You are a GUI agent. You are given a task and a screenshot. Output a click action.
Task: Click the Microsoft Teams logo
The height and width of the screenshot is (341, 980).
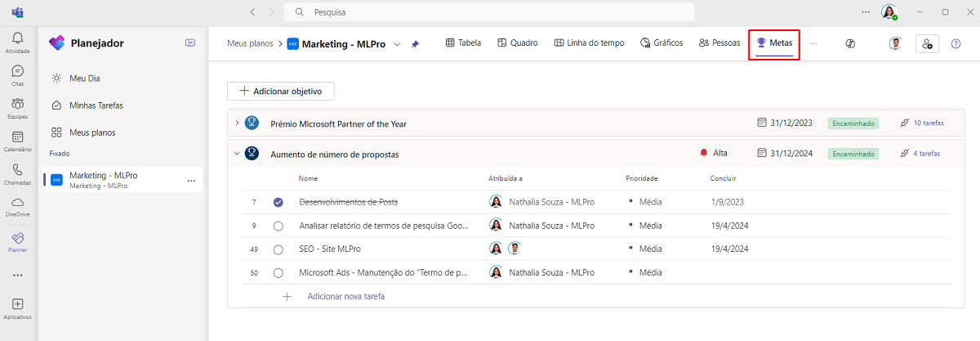(x=16, y=12)
